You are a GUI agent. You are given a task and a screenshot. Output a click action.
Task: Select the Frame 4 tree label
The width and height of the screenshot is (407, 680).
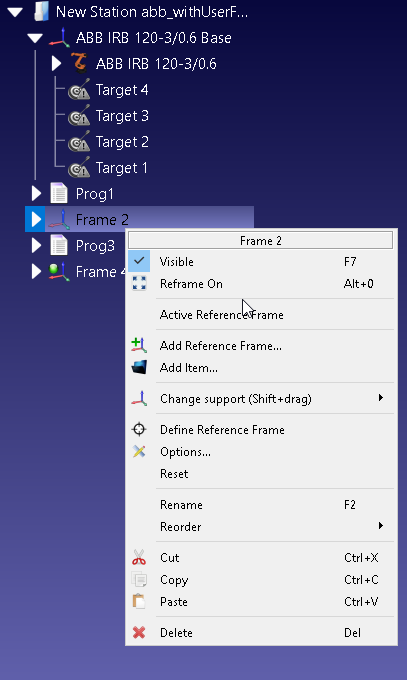point(100,272)
